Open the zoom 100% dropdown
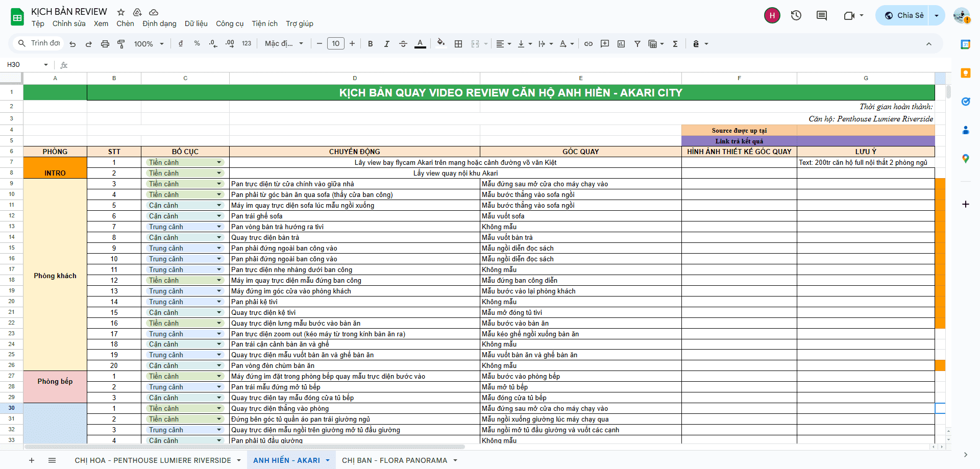 (x=149, y=44)
